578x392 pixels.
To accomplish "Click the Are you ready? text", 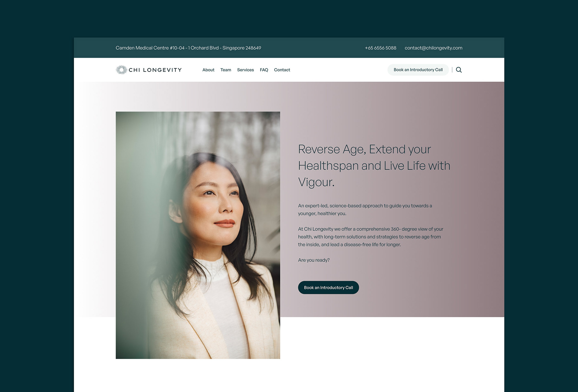I will pos(314,260).
